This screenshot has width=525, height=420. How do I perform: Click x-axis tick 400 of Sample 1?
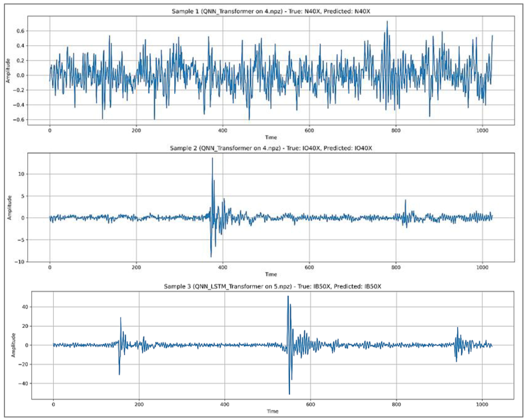[223, 131]
